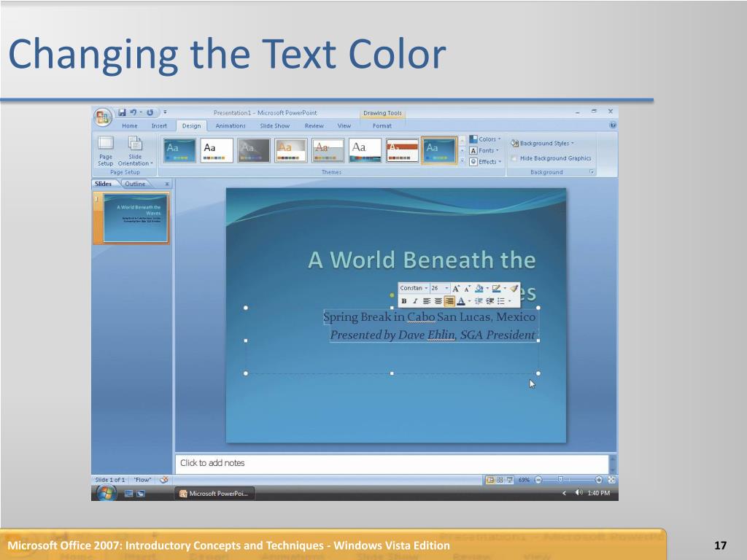Image resolution: width=747 pixels, height=560 pixels.
Task: Open Page Setup icon
Action: [x=106, y=151]
